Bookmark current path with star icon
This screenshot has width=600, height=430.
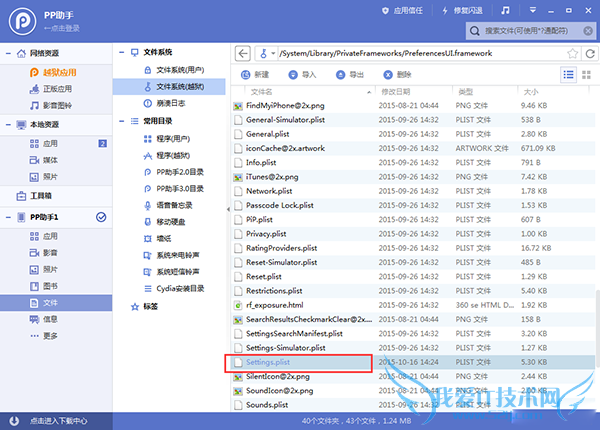tap(572, 53)
